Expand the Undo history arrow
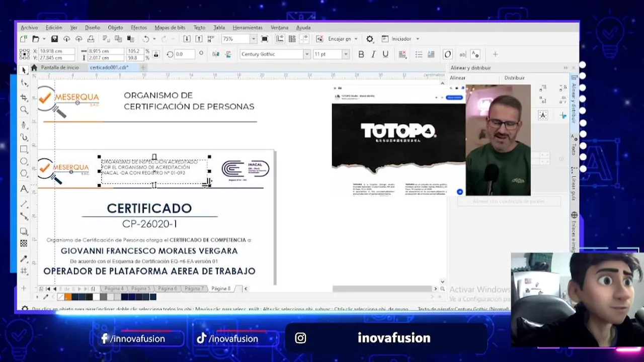 click(x=153, y=39)
